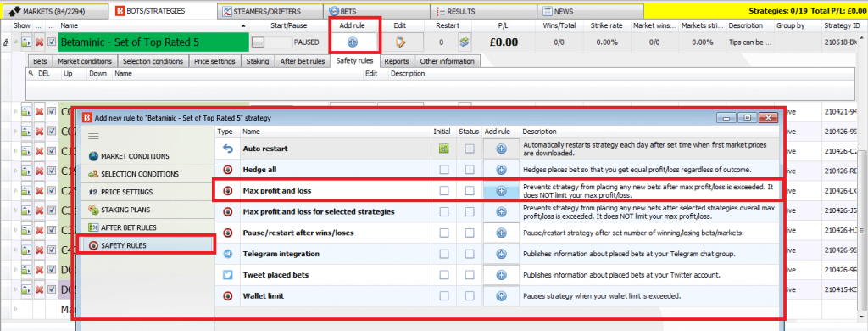
Task: Add the Wallet limit rule via plus icon
Action: coord(501,296)
